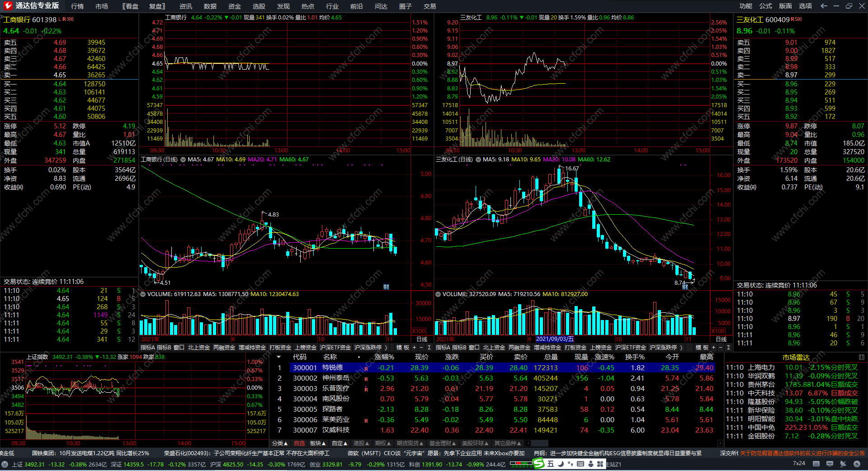Click the plus icon in 三友化工 chart toolbar

pyautogui.click(x=713, y=347)
